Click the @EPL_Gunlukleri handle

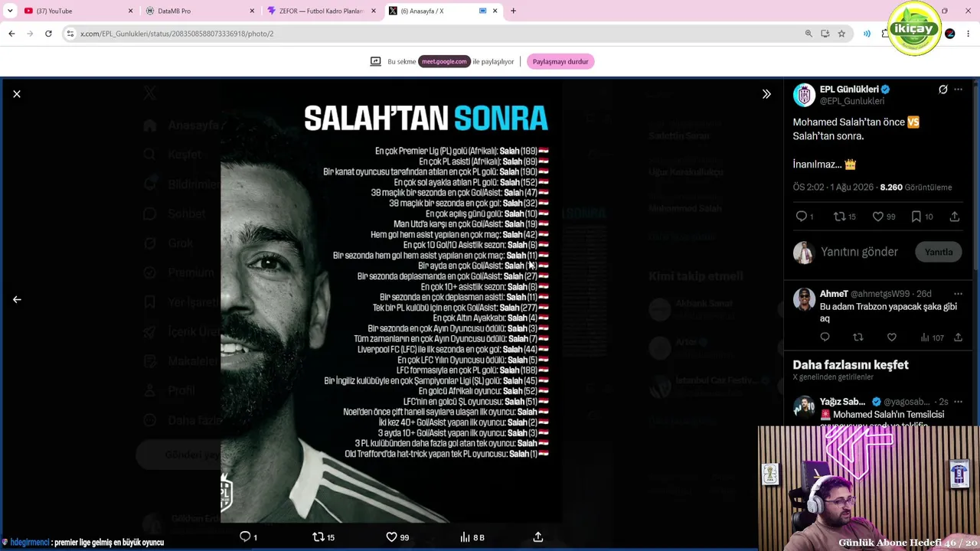pyautogui.click(x=852, y=101)
